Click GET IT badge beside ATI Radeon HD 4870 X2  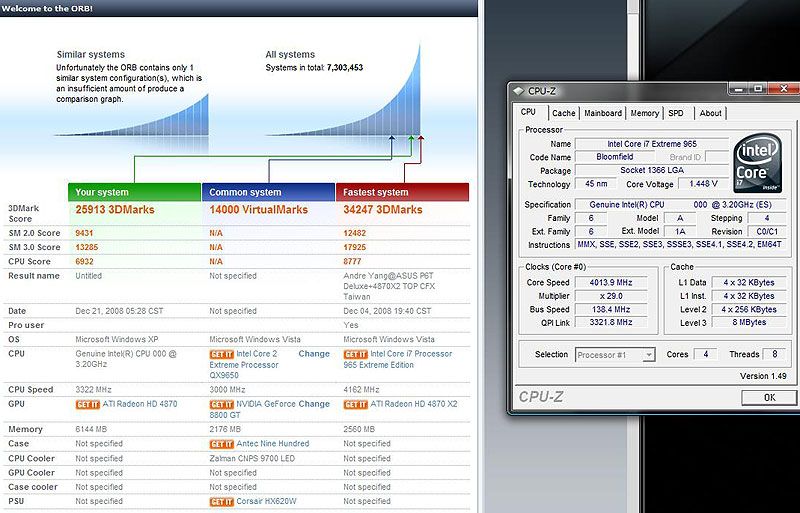[355, 404]
